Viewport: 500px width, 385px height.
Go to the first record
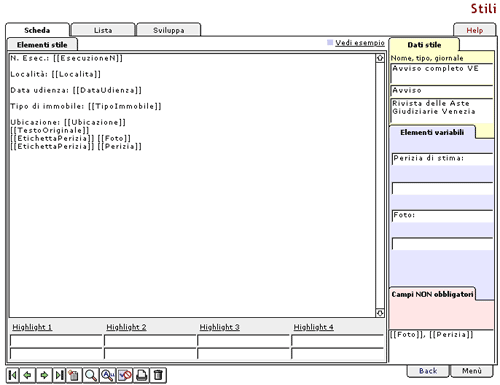(13, 375)
